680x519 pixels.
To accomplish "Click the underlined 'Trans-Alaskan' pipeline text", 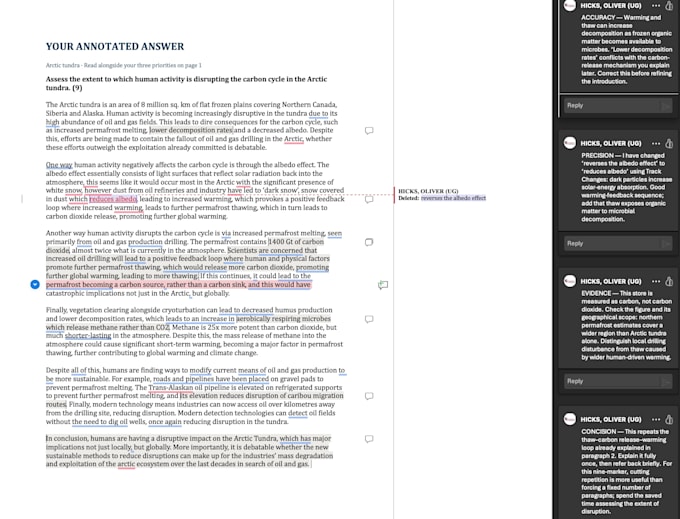I will 171,388.
